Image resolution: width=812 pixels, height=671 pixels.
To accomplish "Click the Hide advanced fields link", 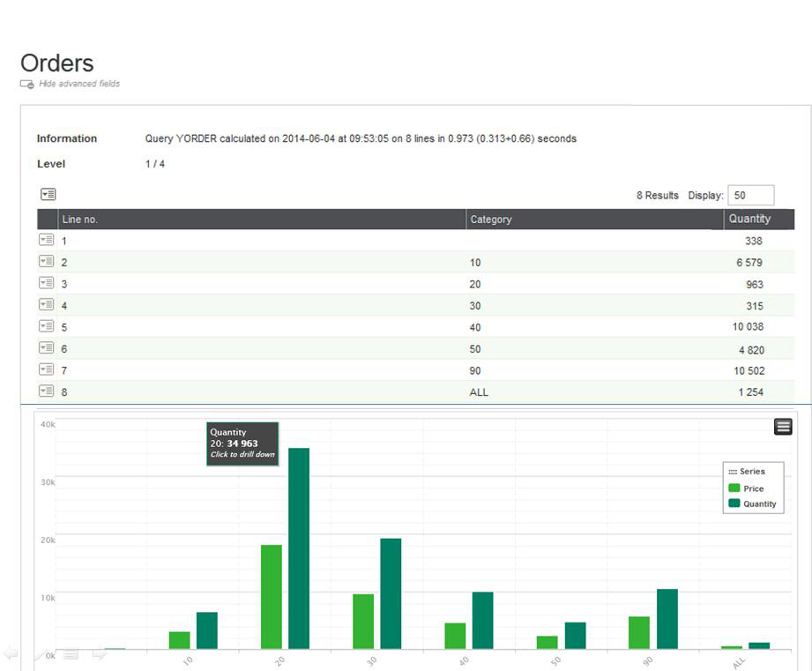I will [79, 84].
